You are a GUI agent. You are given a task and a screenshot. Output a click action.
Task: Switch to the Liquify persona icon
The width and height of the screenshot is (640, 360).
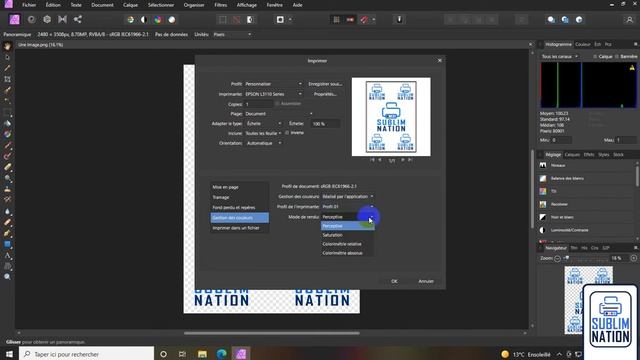pos(31,20)
